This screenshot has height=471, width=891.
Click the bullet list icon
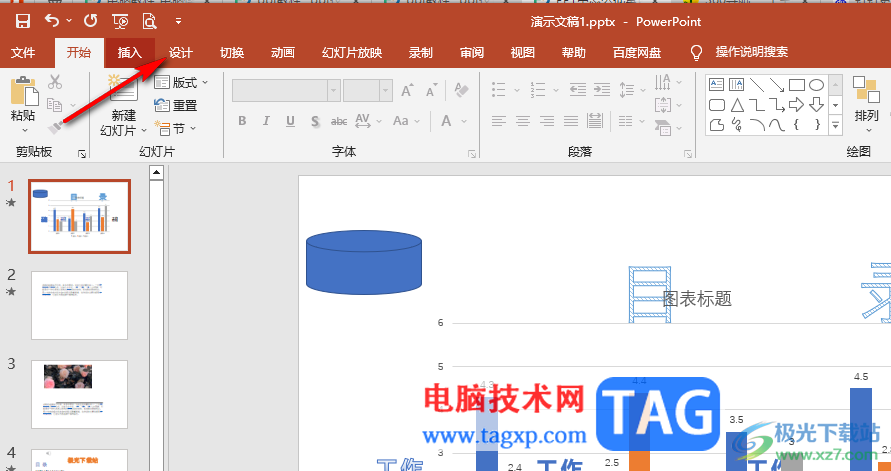pyautogui.click(x=499, y=89)
